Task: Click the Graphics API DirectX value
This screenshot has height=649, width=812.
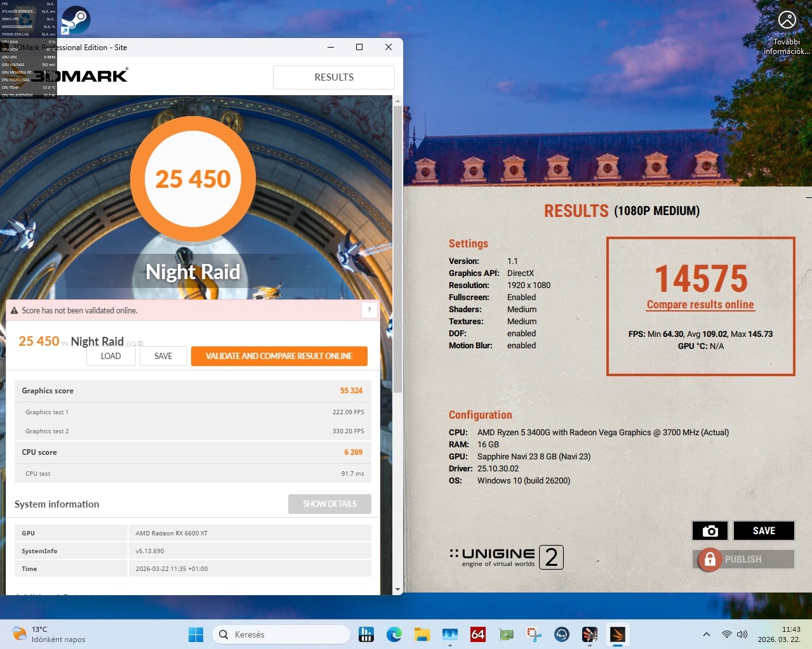Action: coord(521,273)
